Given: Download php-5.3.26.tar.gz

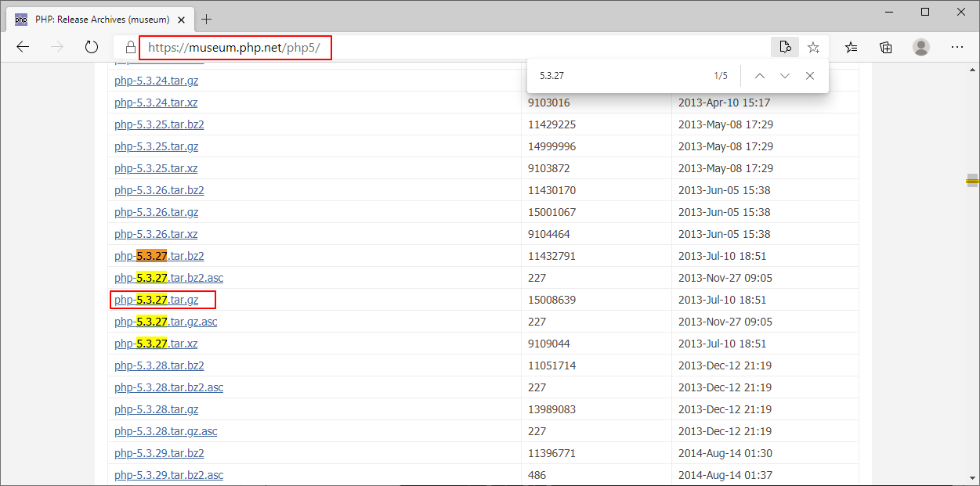Looking at the screenshot, I should click(x=157, y=212).
